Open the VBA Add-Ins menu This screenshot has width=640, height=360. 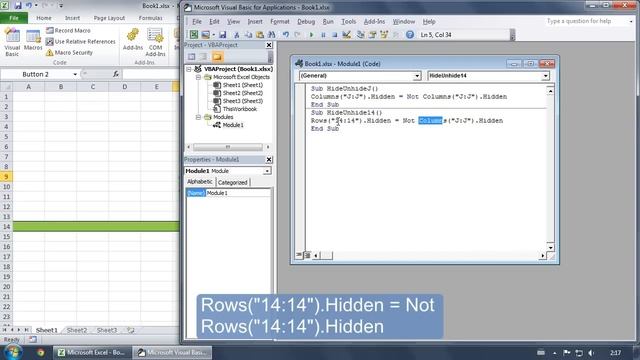(374, 22)
